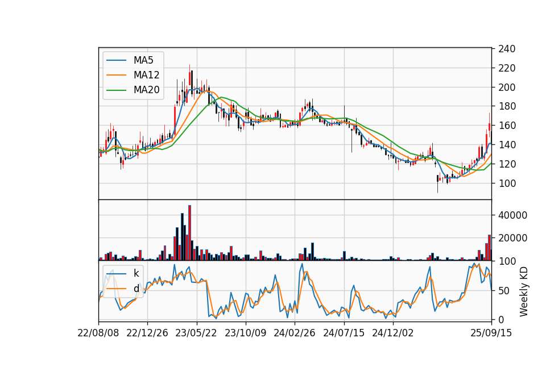The image size is (546, 392).
Task: Click the blue MA5 legend line sample
Action: point(116,61)
